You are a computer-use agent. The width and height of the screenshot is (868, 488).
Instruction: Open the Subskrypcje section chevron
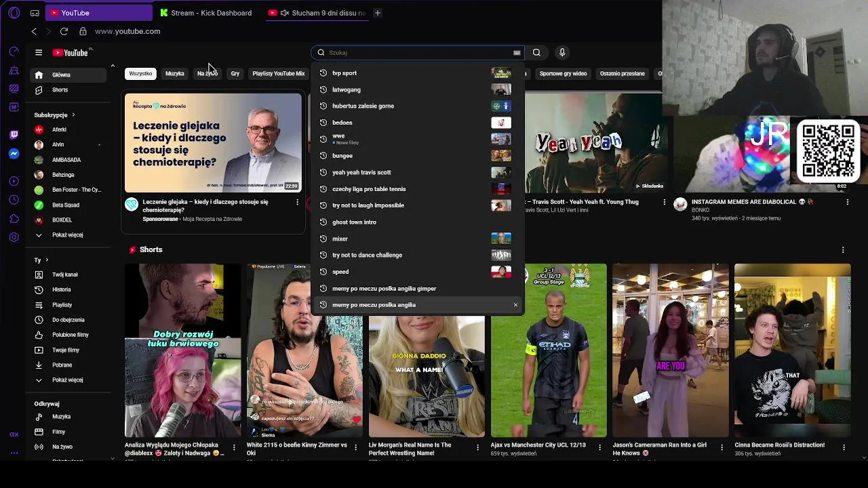[73, 115]
